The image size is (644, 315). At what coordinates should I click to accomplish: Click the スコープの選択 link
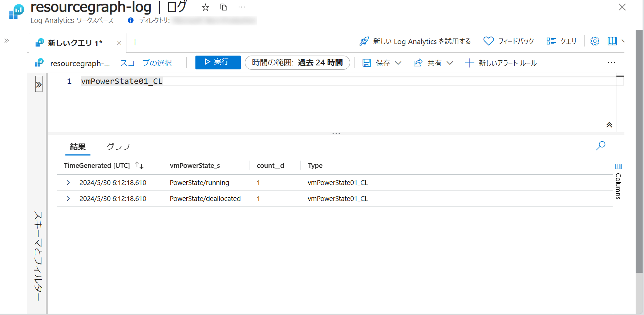pos(146,63)
